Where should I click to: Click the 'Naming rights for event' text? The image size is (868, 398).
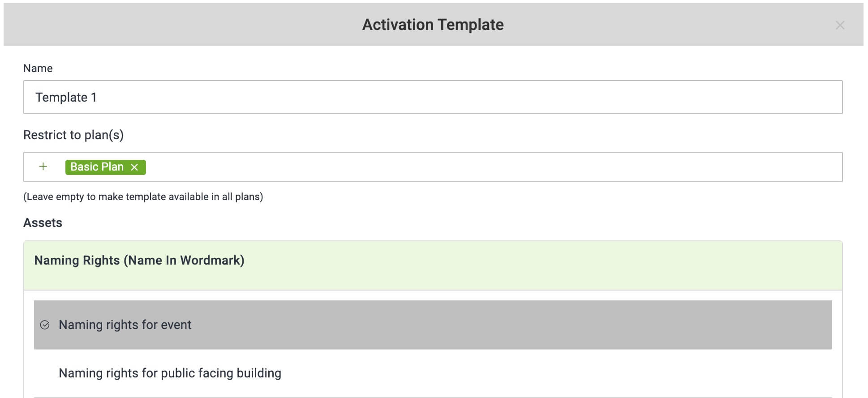(125, 325)
